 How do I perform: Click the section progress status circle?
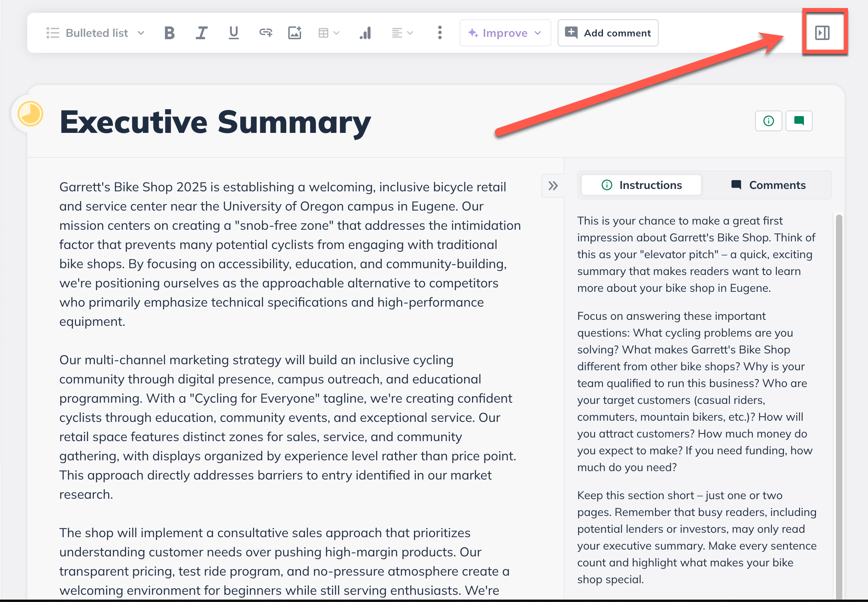pos(30,114)
